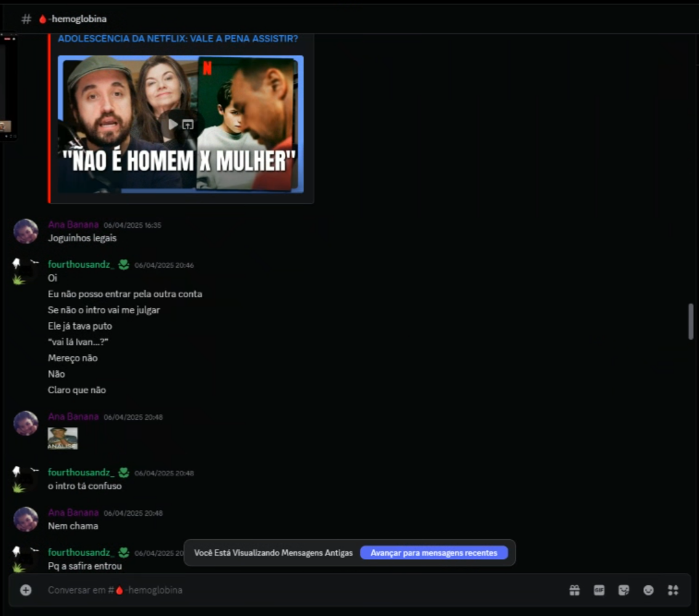Open fourthousandz_ avatar beside 'Pq a safira entrou'
699x616 pixels.
[26, 559]
